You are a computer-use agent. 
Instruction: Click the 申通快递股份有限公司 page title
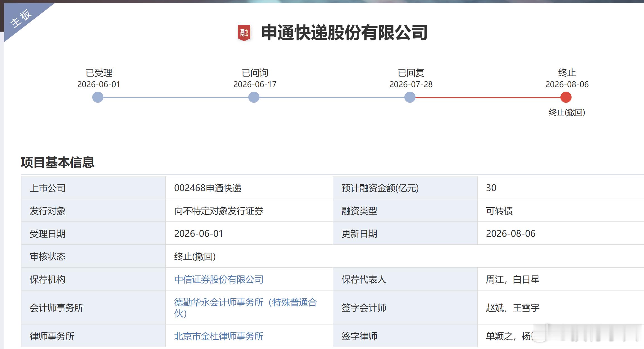click(x=344, y=33)
